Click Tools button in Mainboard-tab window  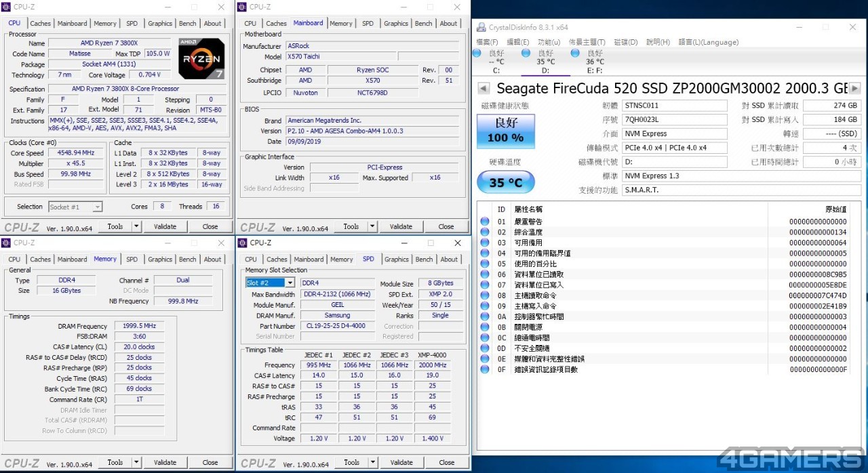click(x=351, y=226)
